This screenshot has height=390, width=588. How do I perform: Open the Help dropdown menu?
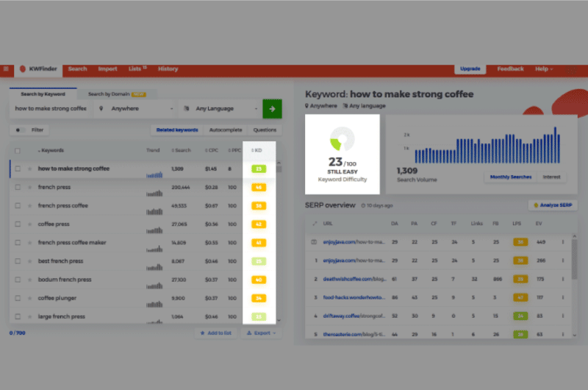click(x=544, y=69)
